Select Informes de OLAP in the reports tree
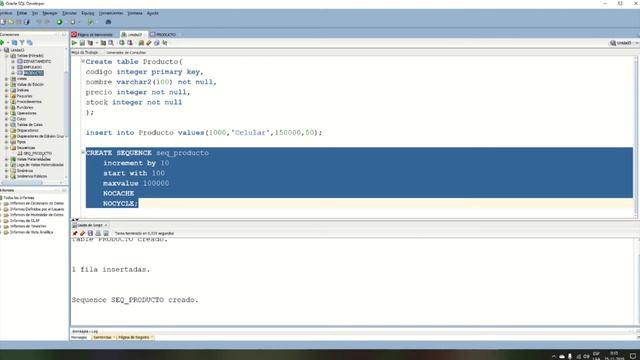The height and width of the screenshot is (360, 640). click(24, 220)
